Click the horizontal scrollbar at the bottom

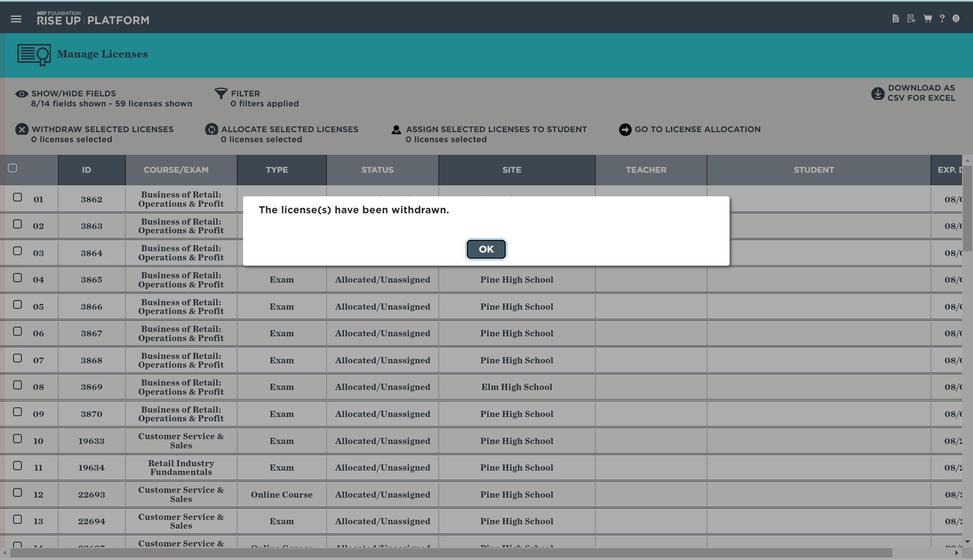[x=451, y=553]
